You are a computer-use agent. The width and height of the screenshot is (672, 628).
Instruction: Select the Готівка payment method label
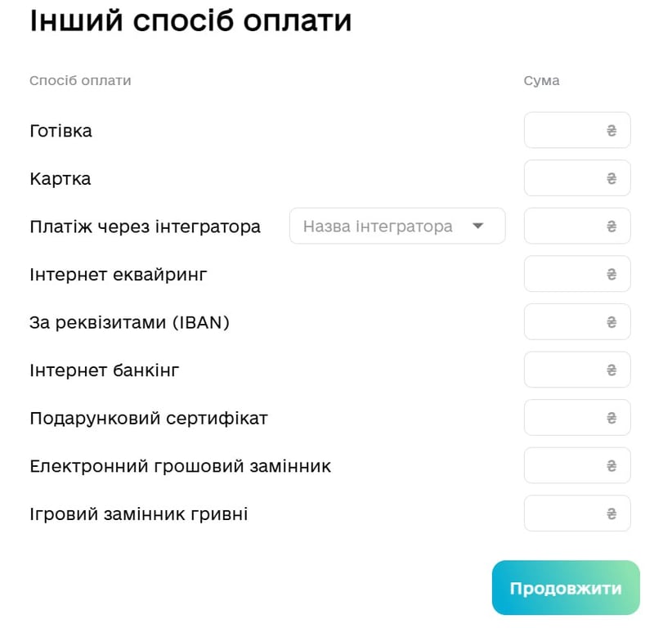(61, 129)
